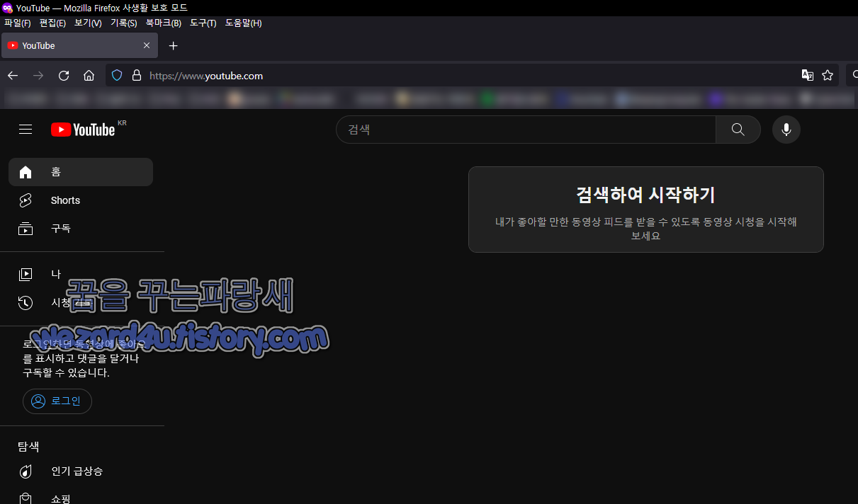The image size is (858, 504).
Task: Click the tracking protection shield icon
Action: pyautogui.click(x=116, y=75)
